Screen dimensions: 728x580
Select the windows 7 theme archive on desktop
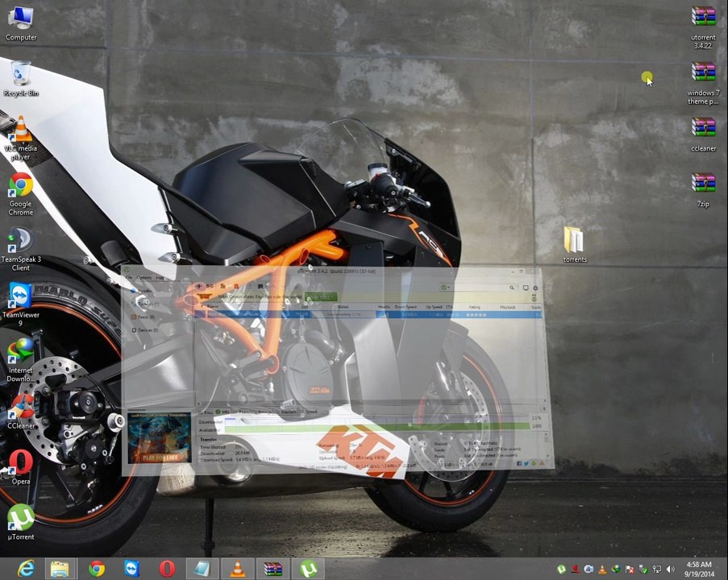coord(703,84)
